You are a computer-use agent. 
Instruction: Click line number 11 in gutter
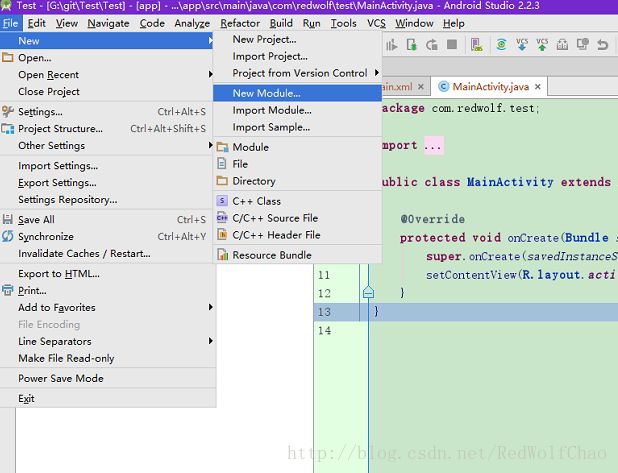pyautogui.click(x=324, y=275)
